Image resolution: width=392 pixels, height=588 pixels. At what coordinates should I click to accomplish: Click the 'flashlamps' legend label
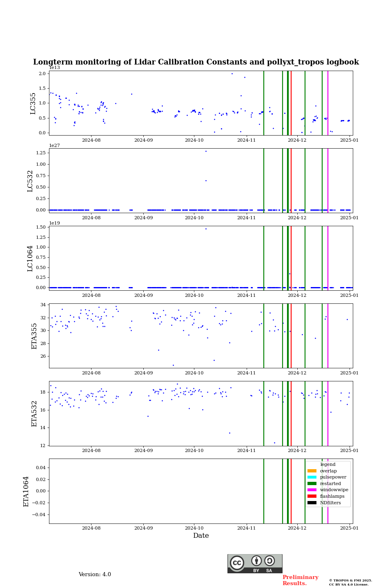point(332,496)
